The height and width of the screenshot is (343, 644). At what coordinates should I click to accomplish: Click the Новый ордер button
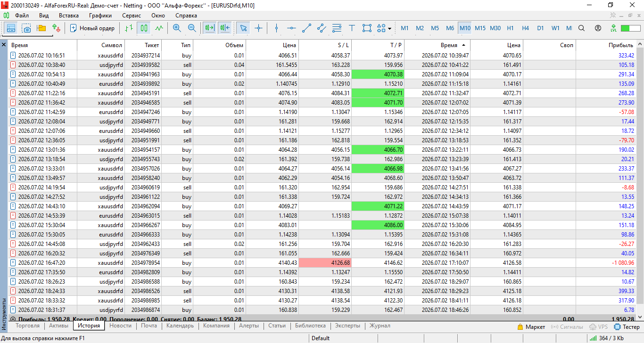[x=92, y=28]
